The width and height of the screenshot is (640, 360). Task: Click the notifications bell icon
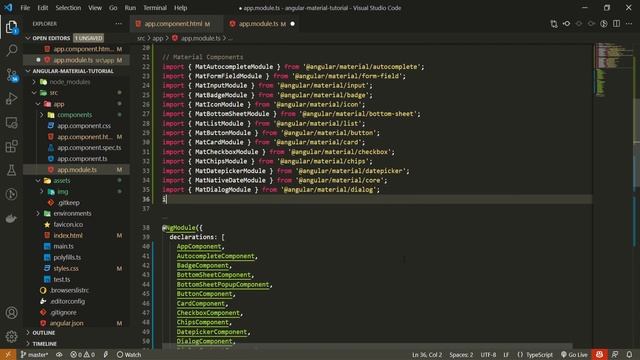(629, 355)
